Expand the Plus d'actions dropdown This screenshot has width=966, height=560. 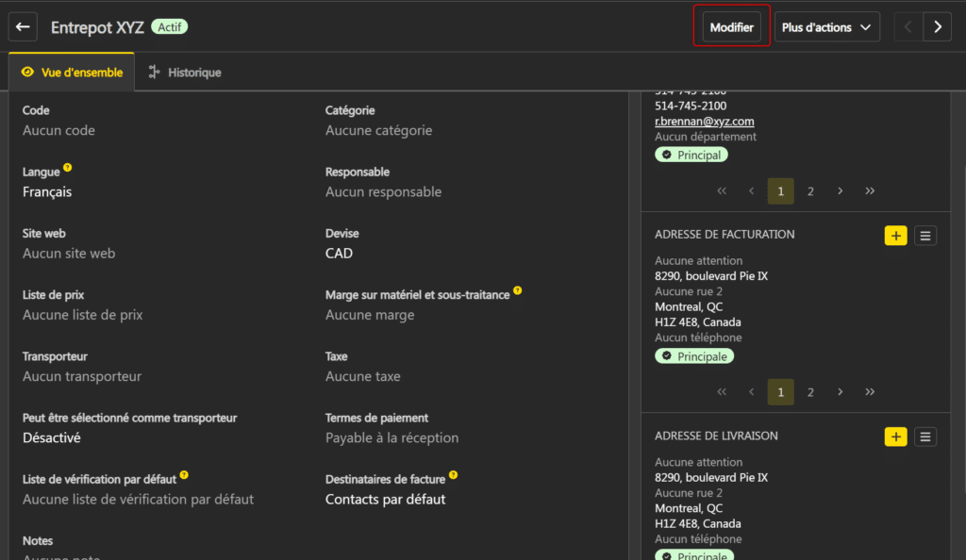(x=826, y=27)
